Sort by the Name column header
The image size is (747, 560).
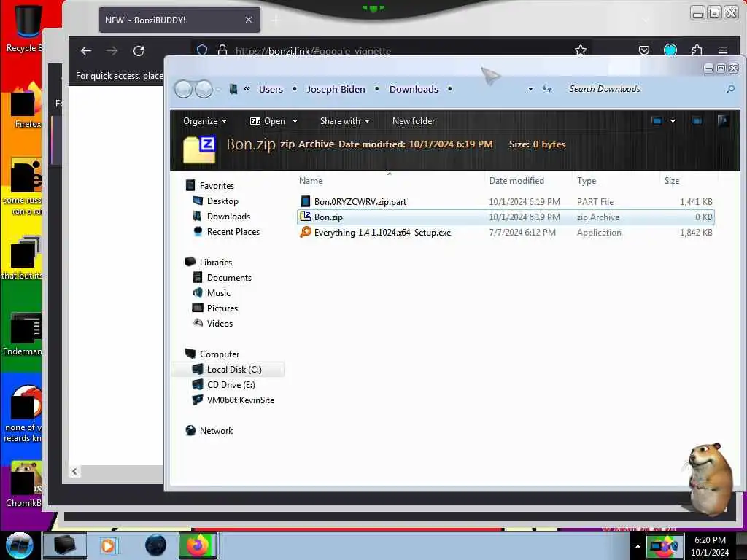point(311,181)
